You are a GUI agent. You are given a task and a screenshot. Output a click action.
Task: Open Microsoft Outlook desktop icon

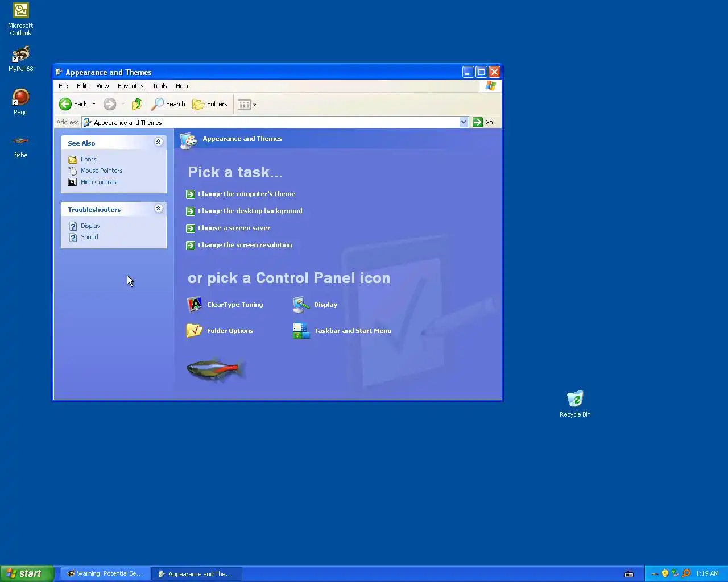[20, 20]
